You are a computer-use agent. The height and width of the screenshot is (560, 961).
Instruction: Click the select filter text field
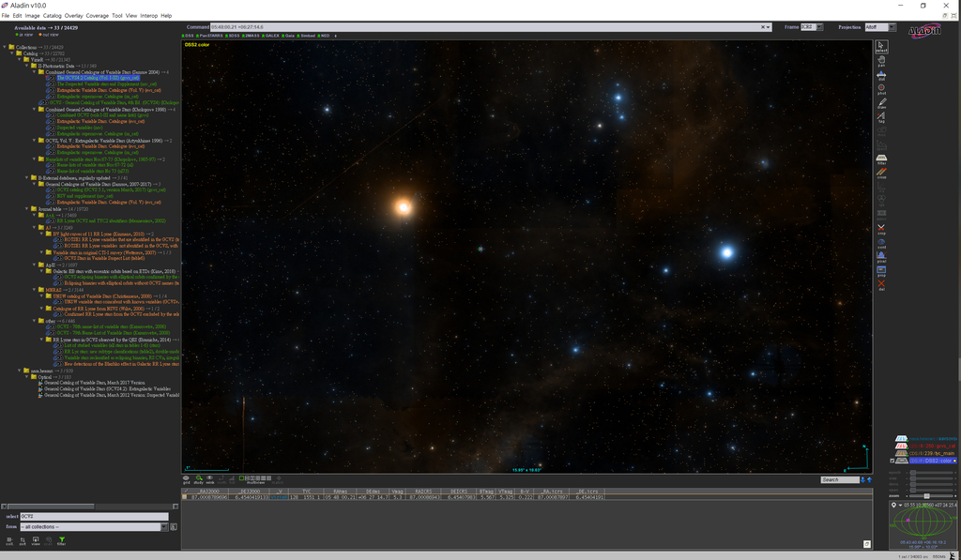tap(94, 517)
